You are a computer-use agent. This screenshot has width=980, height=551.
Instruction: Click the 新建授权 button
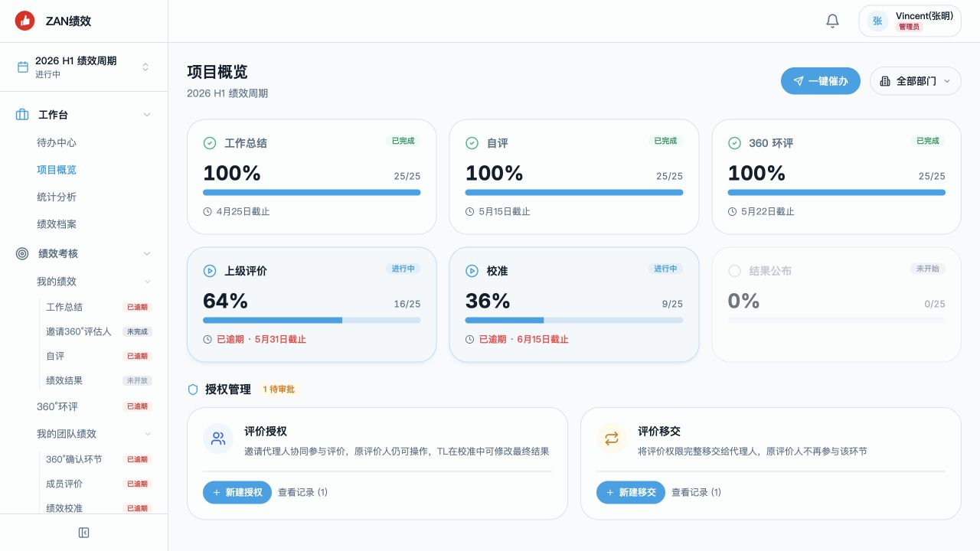237,492
